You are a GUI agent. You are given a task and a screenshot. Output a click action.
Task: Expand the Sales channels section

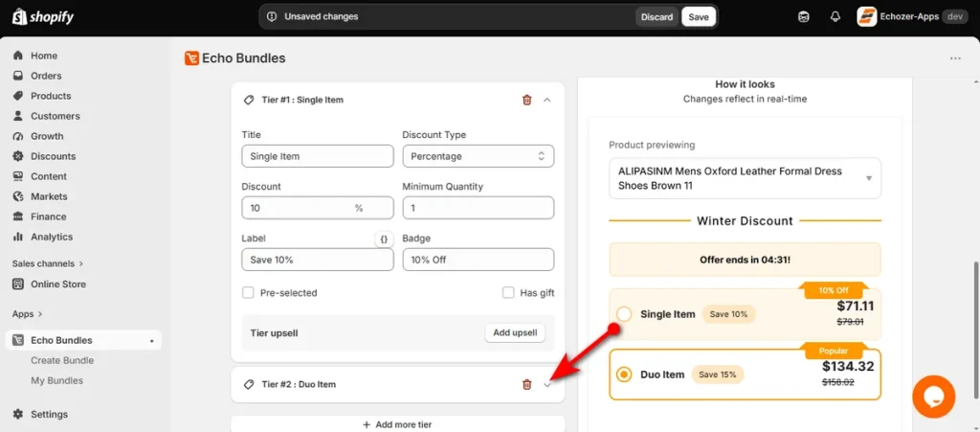pyautogui.click(x=48, y=263)
